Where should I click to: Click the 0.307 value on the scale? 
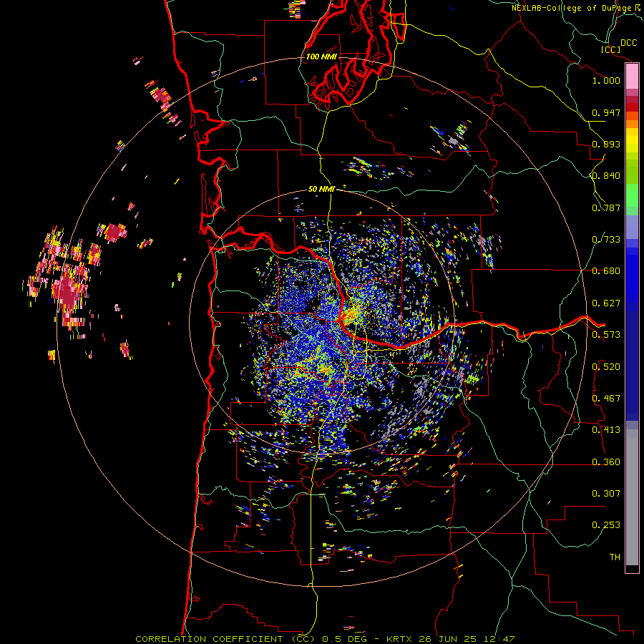click(x=606, y=494)
